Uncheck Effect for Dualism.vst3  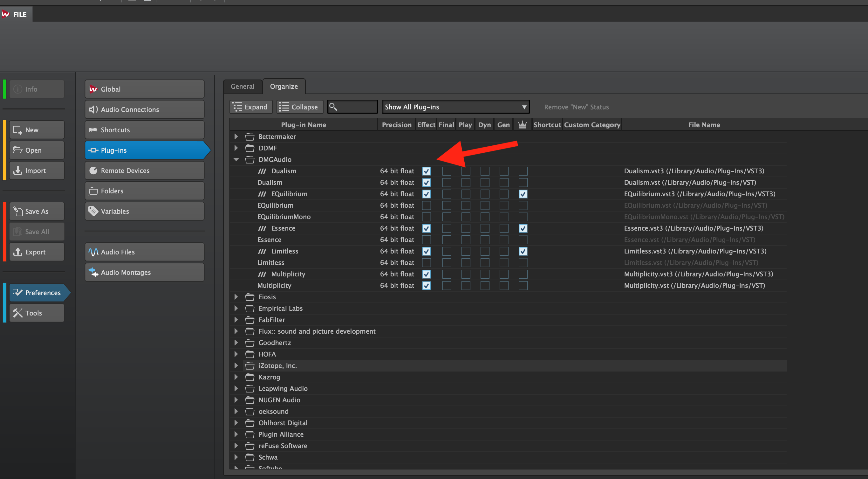426,171
